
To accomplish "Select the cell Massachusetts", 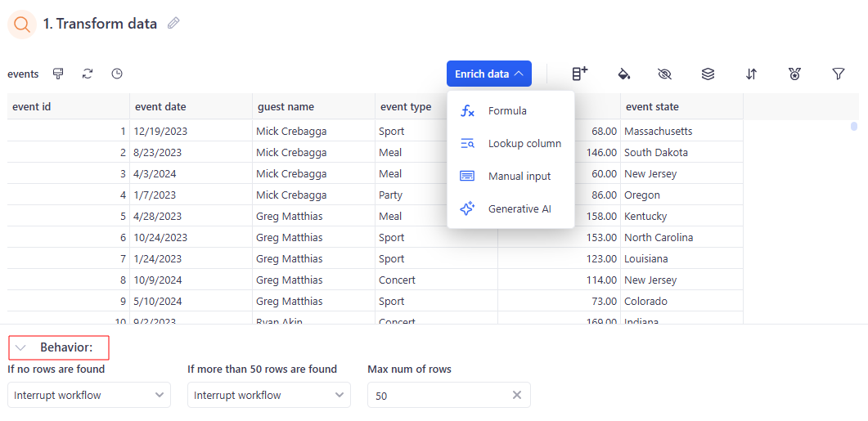I will click(682, 131).
